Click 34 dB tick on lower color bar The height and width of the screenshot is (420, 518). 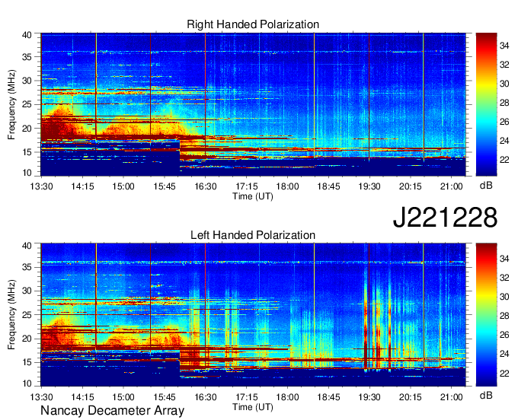coord(504,259)
